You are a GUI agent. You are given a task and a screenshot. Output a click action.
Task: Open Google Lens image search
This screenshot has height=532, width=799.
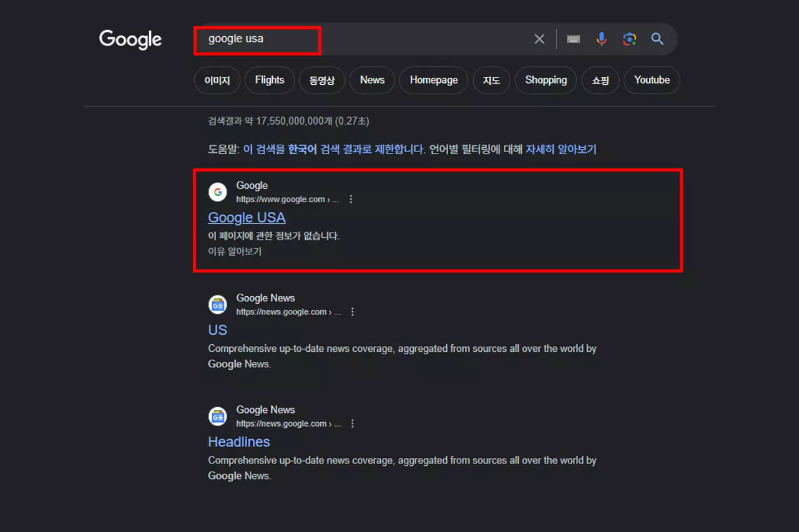point(629,39)
